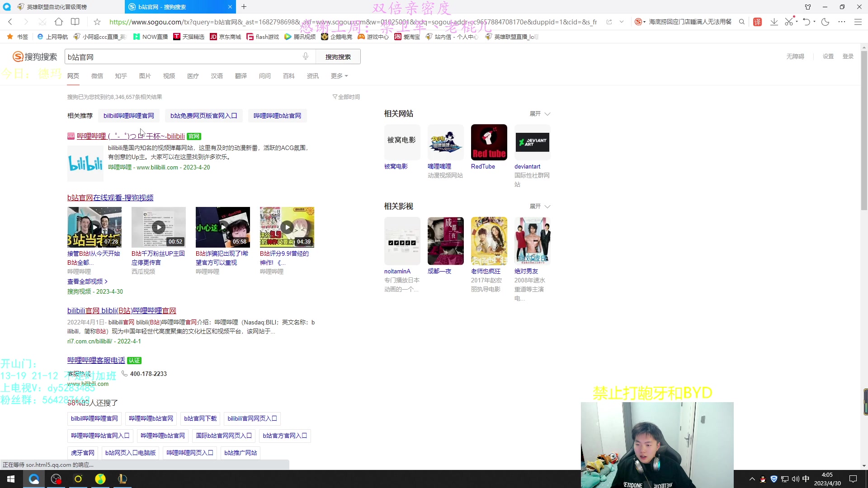Click the 搜狗搜索 search button
The height and width of the screenshot is (488, 868).
[338, 57]
